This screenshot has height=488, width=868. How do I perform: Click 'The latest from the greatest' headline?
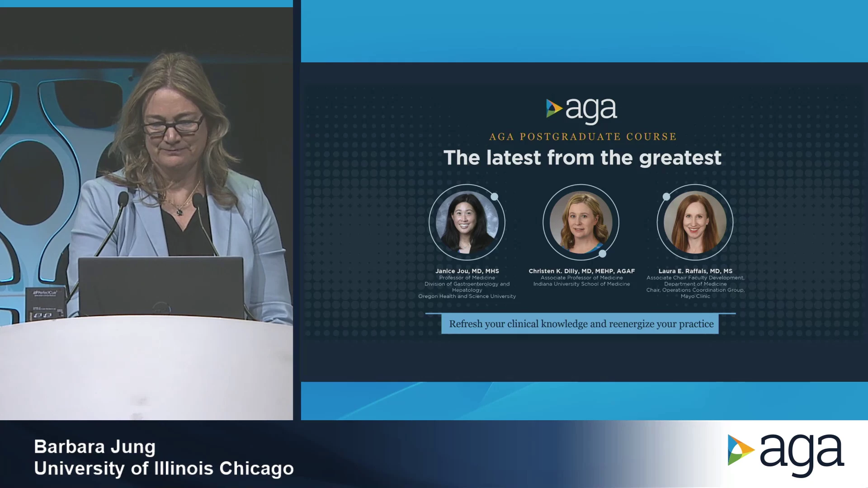pos(582,158)
